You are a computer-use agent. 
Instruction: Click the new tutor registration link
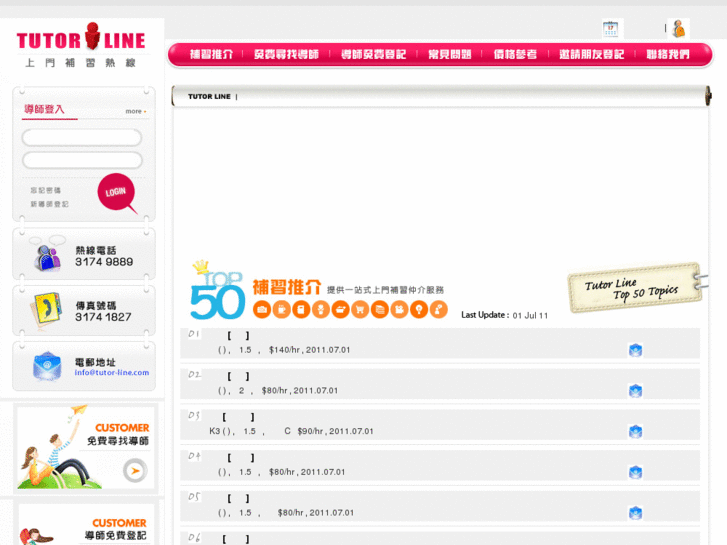[50, 204]
